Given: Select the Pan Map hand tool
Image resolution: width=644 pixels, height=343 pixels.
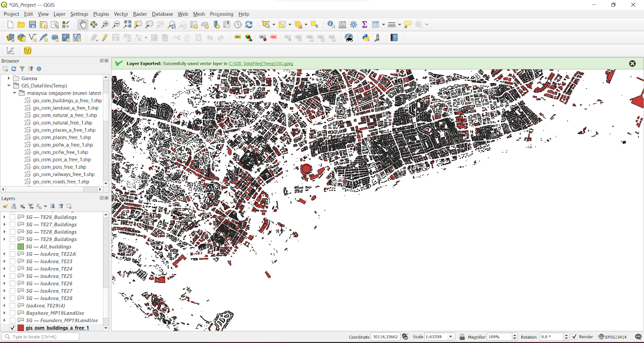Looking at the screenshot, I should (x=83, y=25).
